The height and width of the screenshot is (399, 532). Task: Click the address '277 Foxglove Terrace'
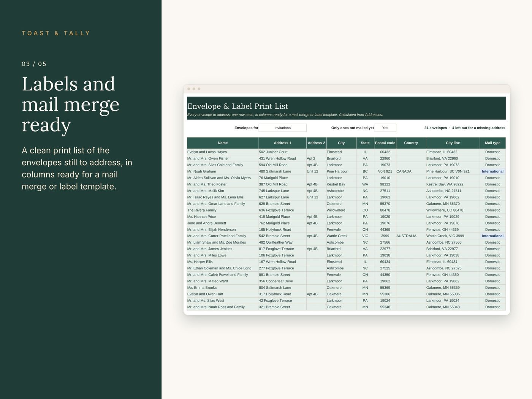point(277,268)
